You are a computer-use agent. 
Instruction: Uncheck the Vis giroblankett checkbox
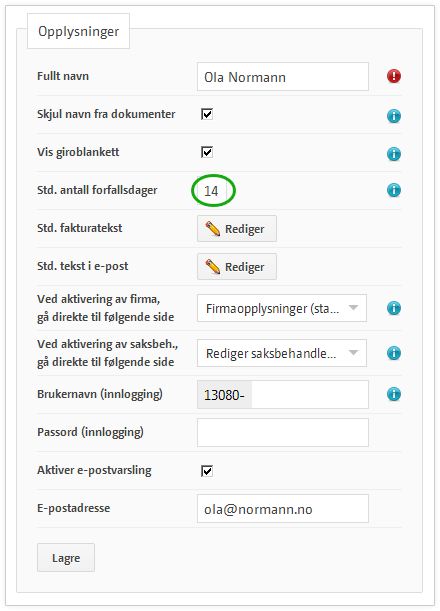click(x=207, y=152)
